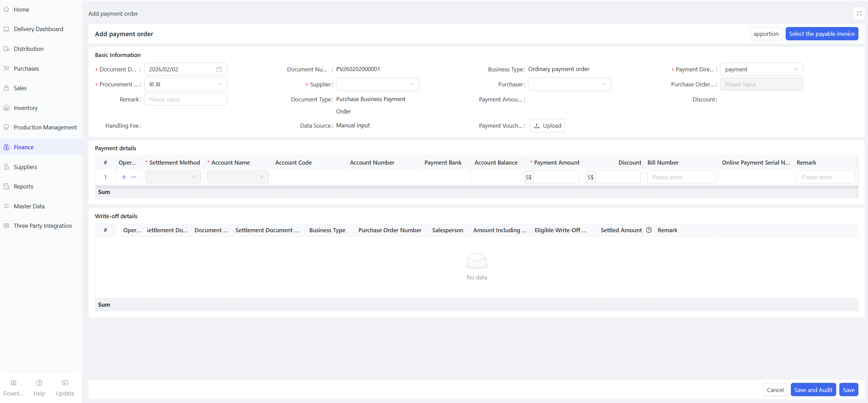Click the Upload payment voucher button

547,126
